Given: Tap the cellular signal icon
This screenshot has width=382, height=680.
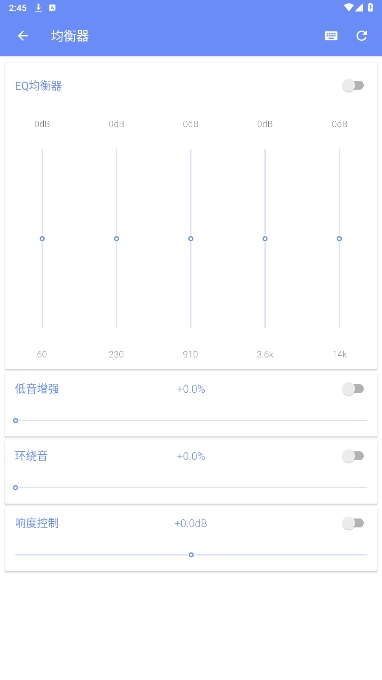Looking at the screenshot, I should [x=359, y=7].
